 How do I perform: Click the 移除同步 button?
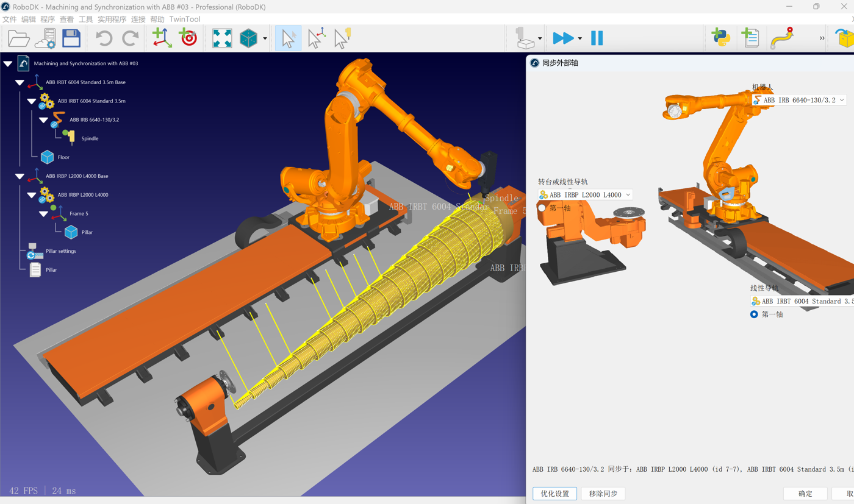pos(603,494)
